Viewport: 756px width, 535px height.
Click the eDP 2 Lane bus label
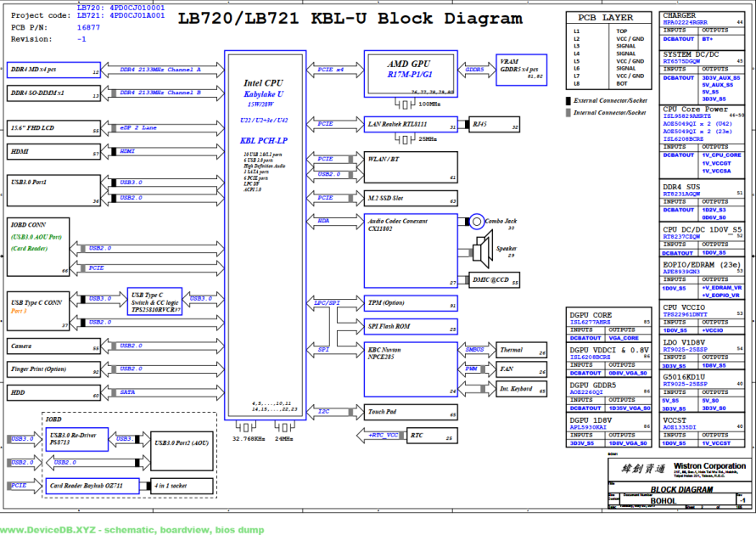tap(138, 128)
